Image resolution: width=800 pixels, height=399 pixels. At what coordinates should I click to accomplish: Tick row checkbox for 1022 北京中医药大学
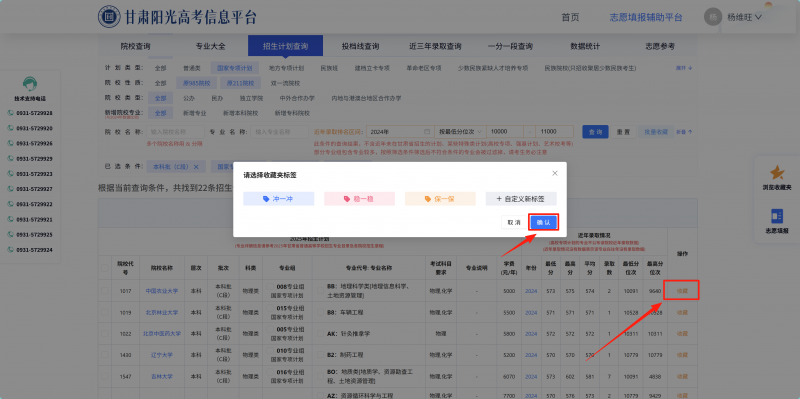[x=105, y=333]
